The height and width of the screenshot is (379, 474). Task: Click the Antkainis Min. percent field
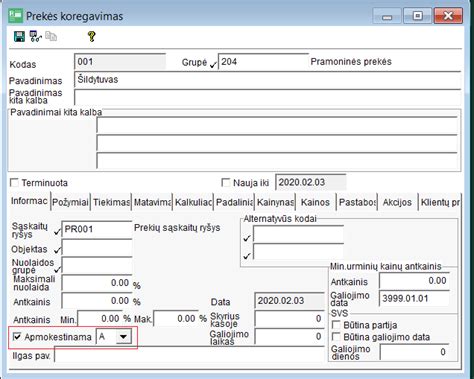click(x=100, y=319)
